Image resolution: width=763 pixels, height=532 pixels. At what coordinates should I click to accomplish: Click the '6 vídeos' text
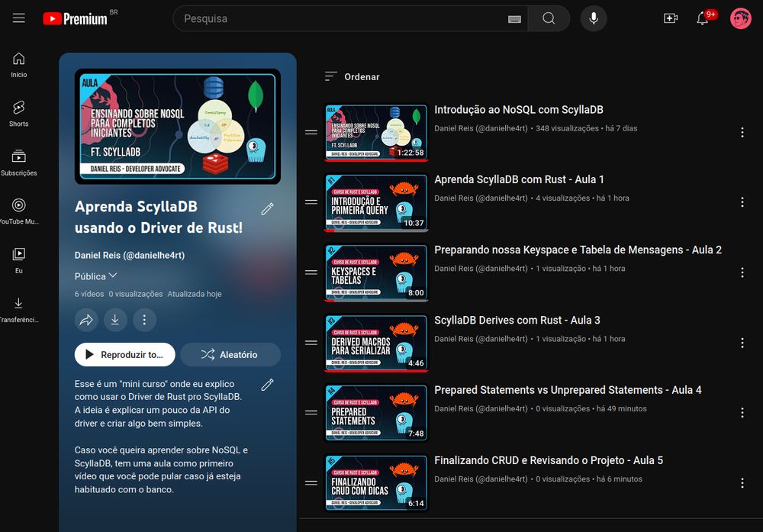pos(89,294)
